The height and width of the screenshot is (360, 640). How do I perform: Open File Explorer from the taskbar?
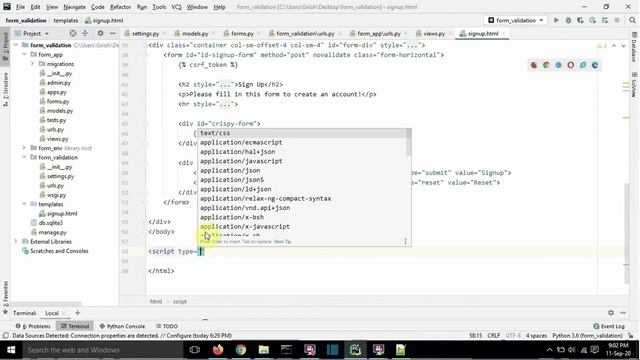(264, 350)
